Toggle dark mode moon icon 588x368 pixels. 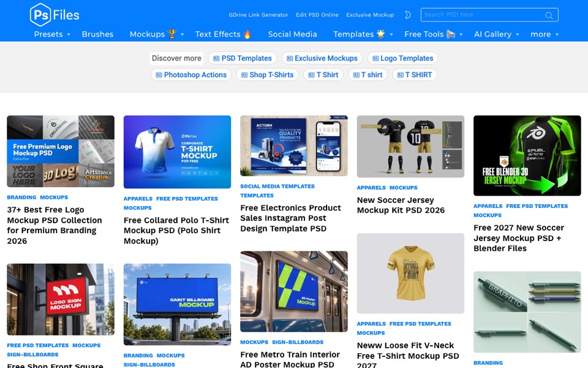point(408,15)
